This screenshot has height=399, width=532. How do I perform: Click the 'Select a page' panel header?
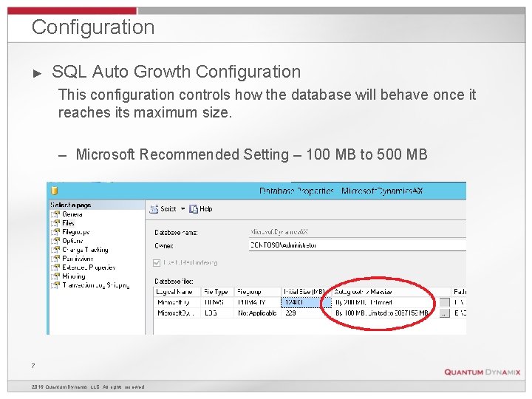coord(97,205)
